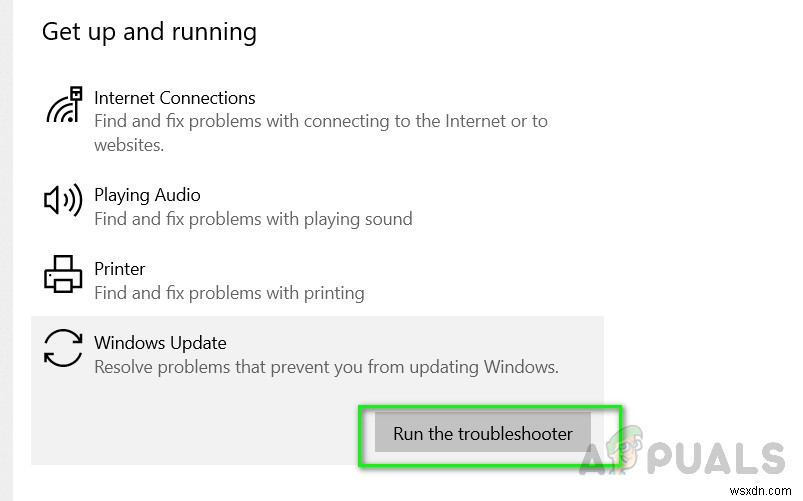Image resolution: width=803 pixels, height=501 pixels.
Task: Click the 'Get up and running' heading
Action: (x=149, y=32)
